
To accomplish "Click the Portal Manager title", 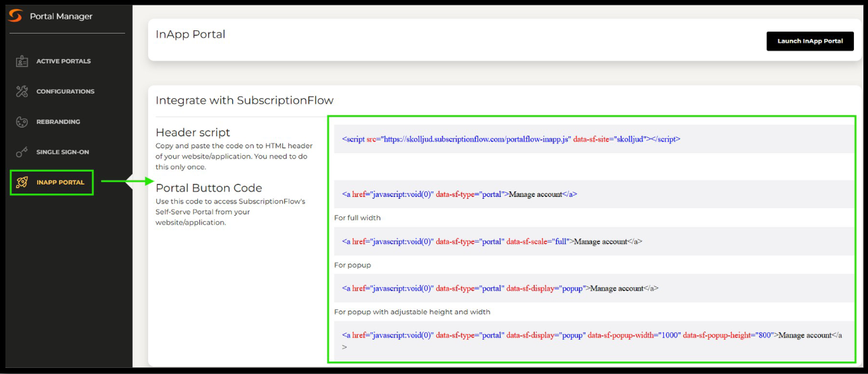I will pyautogui.click(x=61, y=16).
